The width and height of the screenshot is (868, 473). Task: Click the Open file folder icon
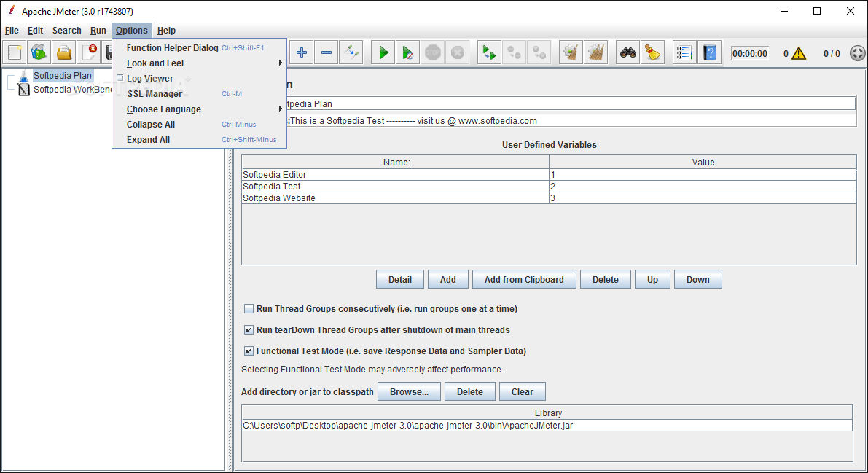tap(64, 52)
